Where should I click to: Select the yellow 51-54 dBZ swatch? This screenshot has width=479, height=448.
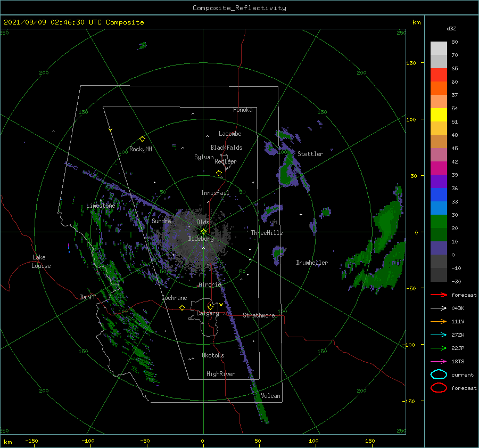pyautogui.click(x=439, y=115)
